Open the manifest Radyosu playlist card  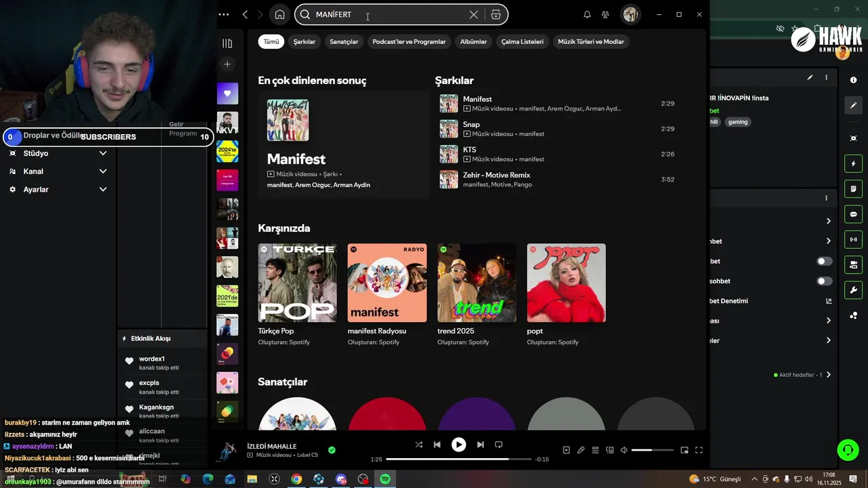point(387,294)
